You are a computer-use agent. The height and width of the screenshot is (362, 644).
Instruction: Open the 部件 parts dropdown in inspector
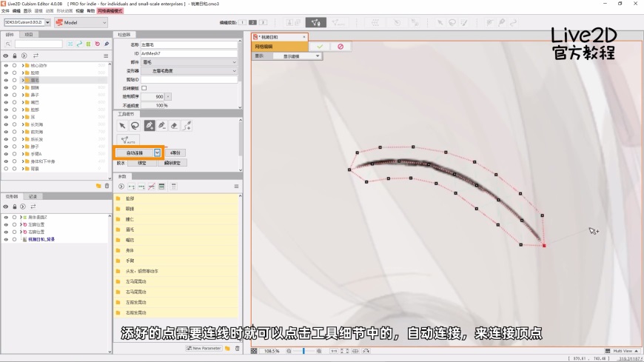point(189,62)
